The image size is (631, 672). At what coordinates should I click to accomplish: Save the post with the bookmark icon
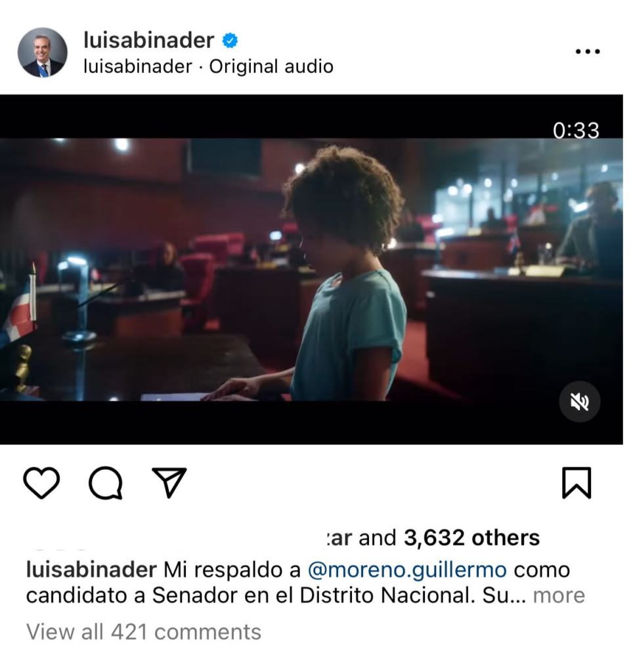(577, 483)
